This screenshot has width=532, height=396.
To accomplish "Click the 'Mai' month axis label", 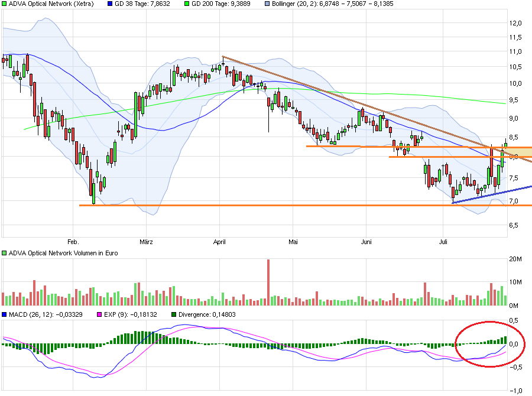I will 293,242.
